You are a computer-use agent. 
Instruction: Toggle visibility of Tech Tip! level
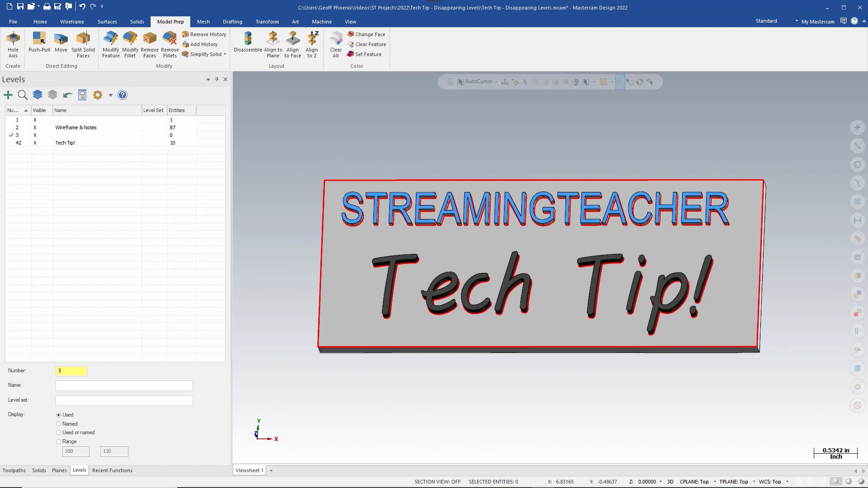point(35,143)
